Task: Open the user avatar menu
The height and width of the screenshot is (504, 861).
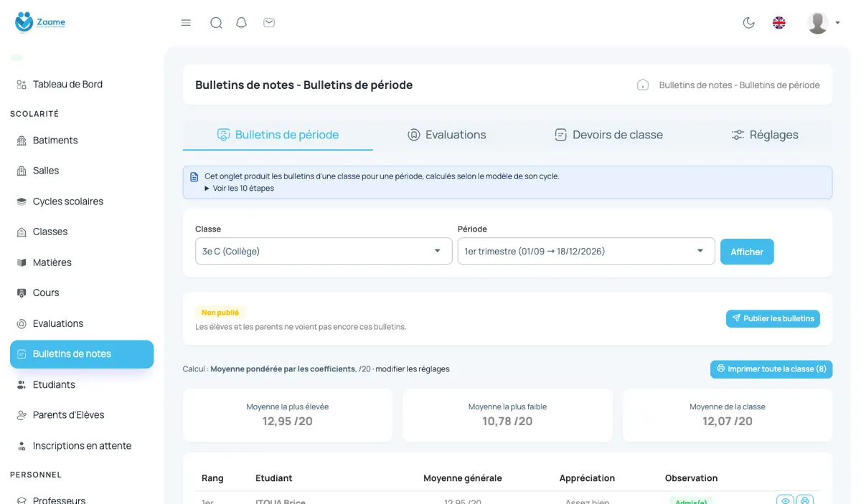Action: [818, 23]
